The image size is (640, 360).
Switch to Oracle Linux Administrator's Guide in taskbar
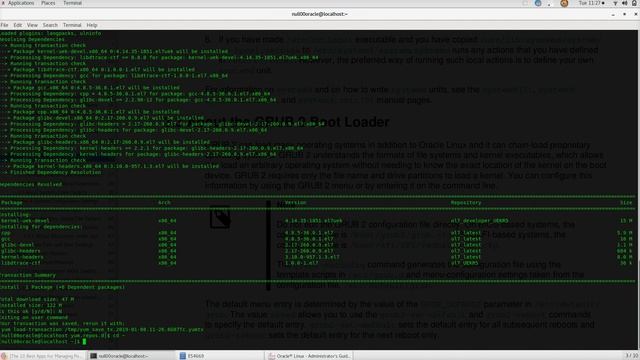point(309,356)
